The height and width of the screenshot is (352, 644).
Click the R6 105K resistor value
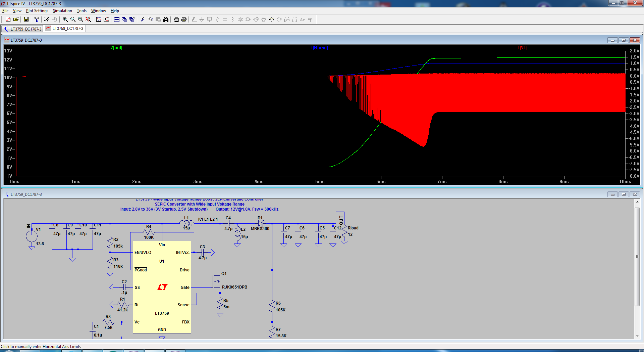pyautogui.click(x=280, y=310)
